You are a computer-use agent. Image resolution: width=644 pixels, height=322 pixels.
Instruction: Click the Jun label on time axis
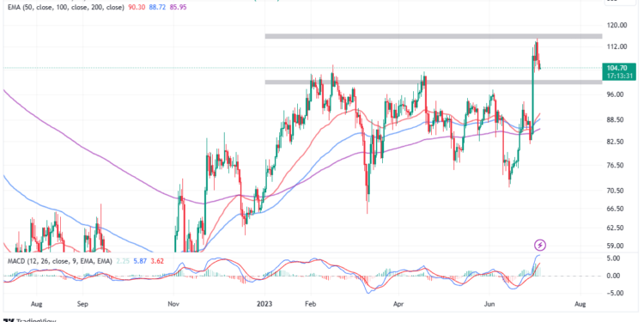[489, 305]
